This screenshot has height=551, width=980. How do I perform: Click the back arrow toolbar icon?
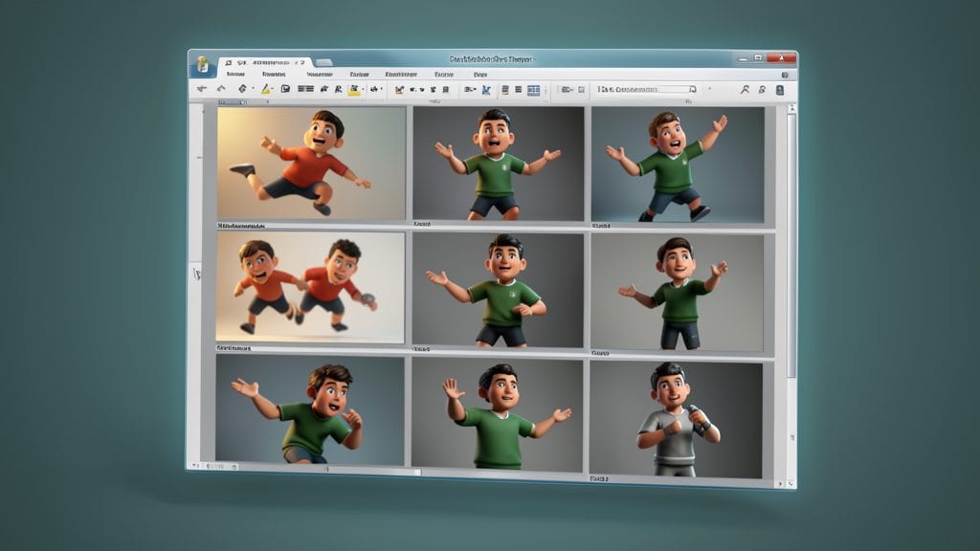201,89
